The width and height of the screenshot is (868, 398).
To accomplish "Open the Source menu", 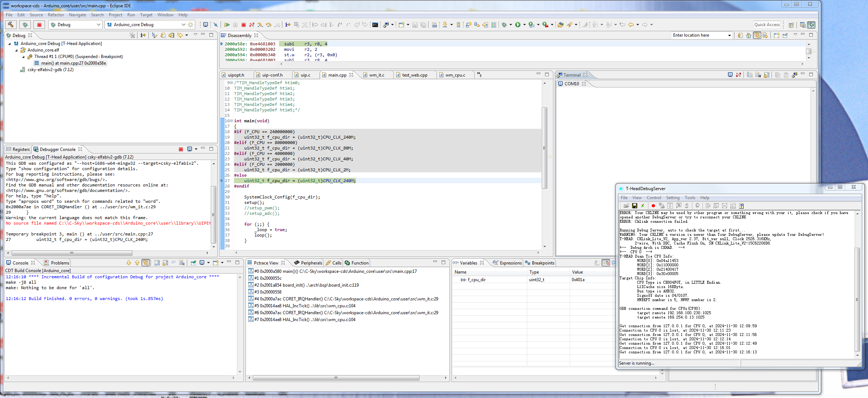I will [x=36, y=15].
